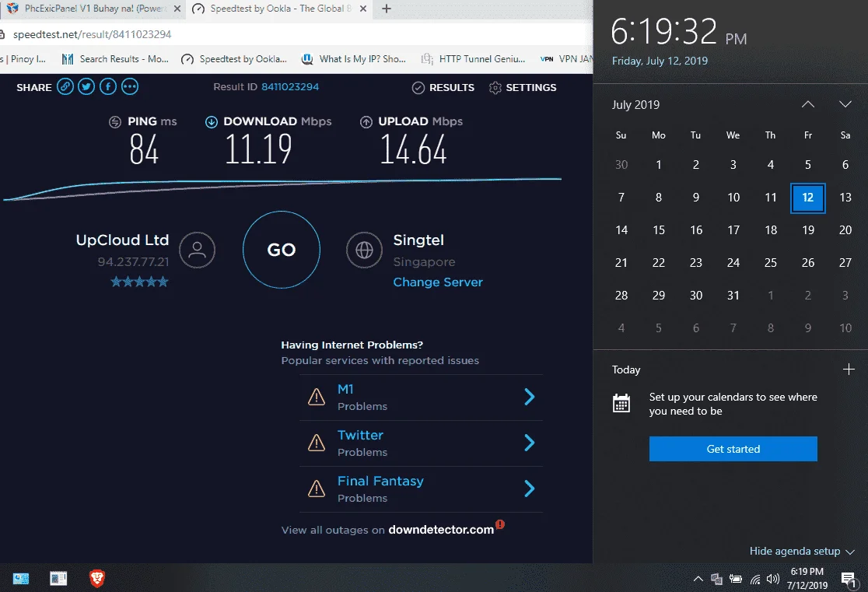Screen dimensions: 868x592
Task: Click the second pinned taskbar app icon
Action: [x=58, y=579]
